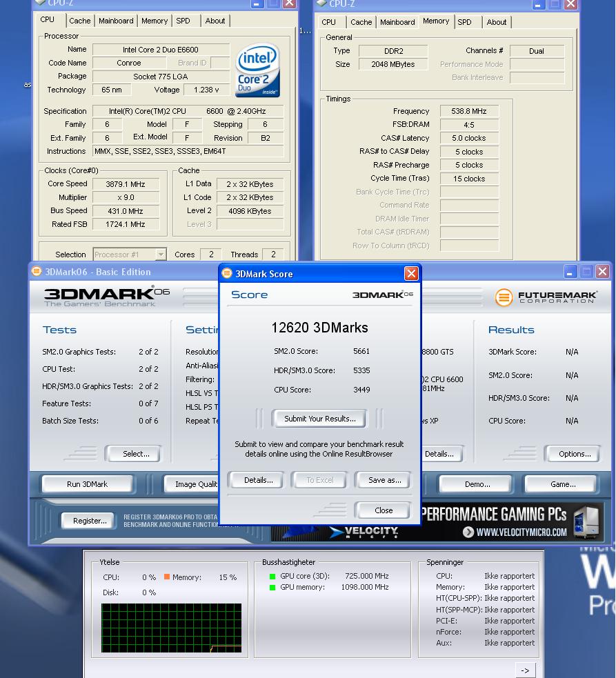The height and width of the screenshot is (678, 616).
Task: Click the To Excel button
Action: (319, 480)
